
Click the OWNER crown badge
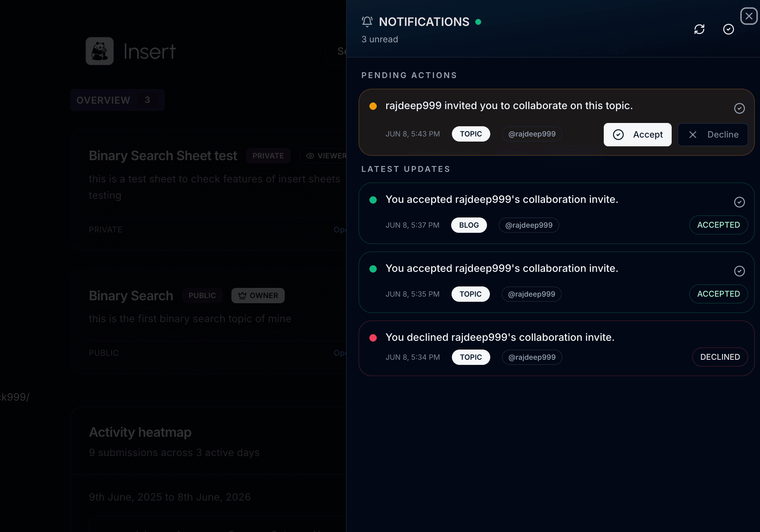(258, 296)
